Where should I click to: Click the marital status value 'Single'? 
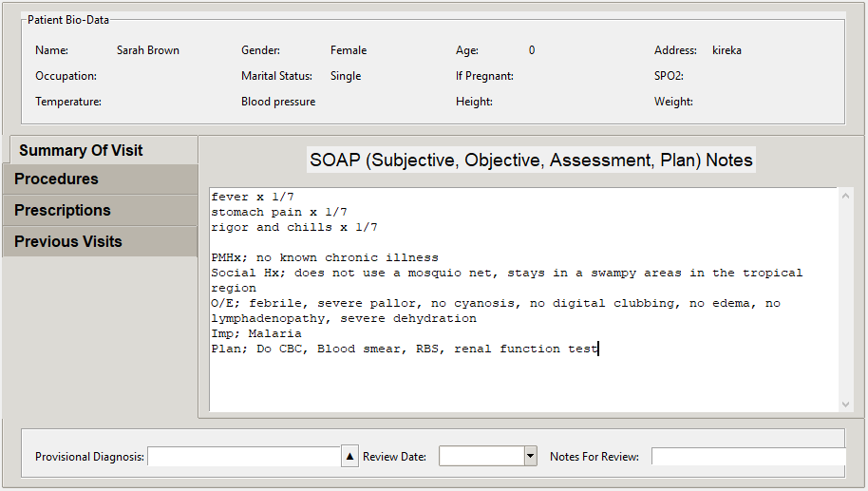346,76
